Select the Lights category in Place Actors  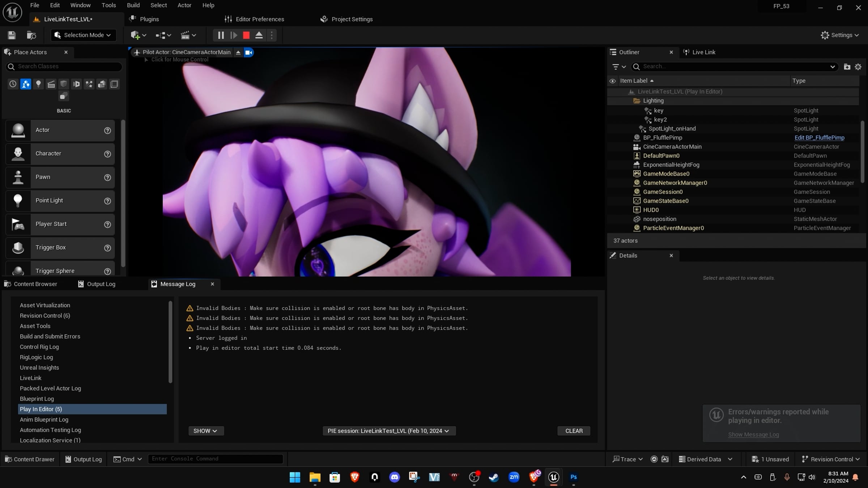(x=38, y=84)
